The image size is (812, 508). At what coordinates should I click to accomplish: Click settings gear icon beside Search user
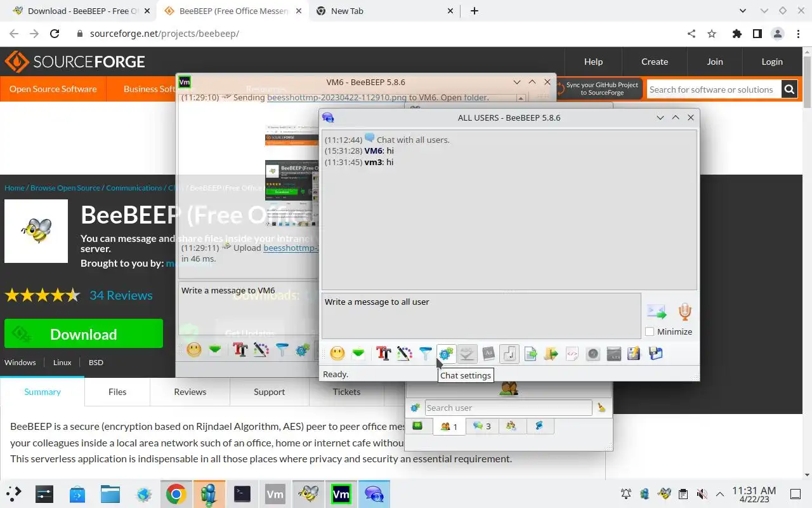(415, 408)
